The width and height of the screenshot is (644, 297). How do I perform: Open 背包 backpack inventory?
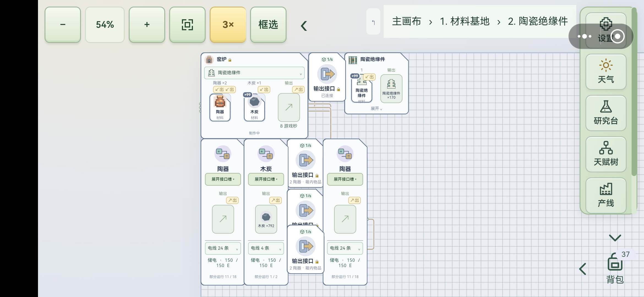(615, 268)
